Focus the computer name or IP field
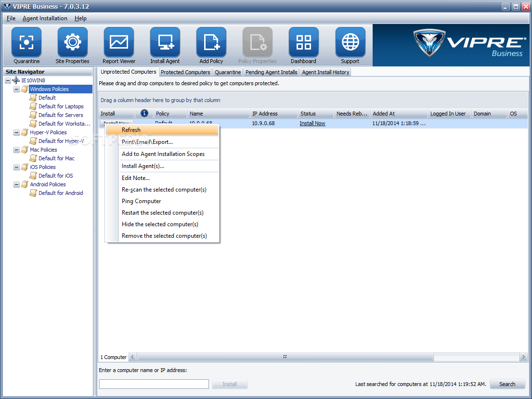 [x=154, y=384]
